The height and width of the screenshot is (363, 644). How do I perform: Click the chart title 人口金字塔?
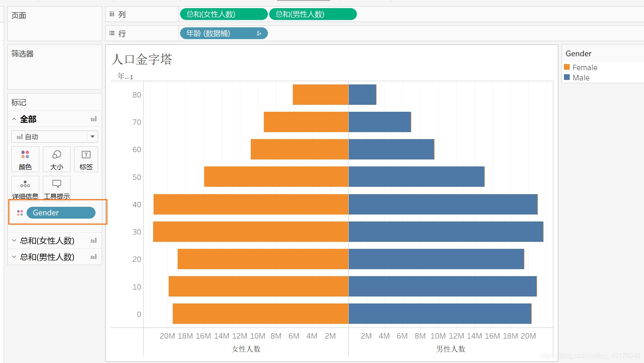click(142, 60)
